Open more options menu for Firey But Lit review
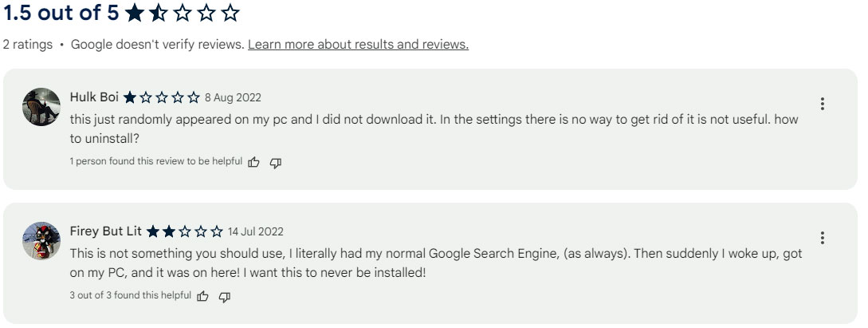 [x=822, y=238]
